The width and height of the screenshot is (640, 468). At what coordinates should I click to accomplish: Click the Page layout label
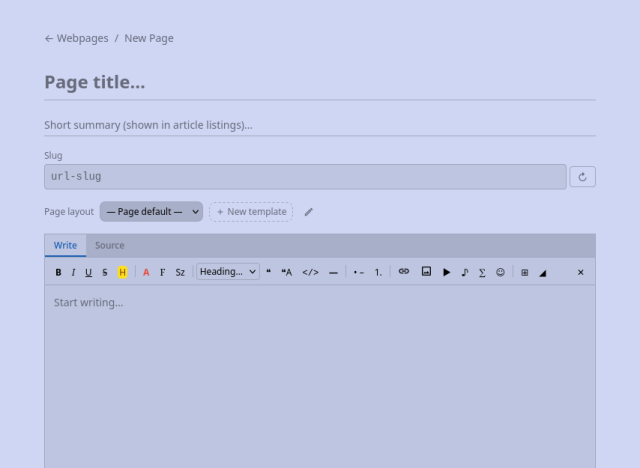(69, 212)
